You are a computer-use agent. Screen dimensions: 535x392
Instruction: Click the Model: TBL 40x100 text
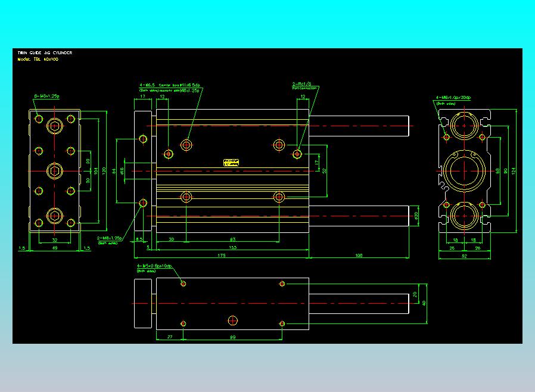(x=38, y=60)
